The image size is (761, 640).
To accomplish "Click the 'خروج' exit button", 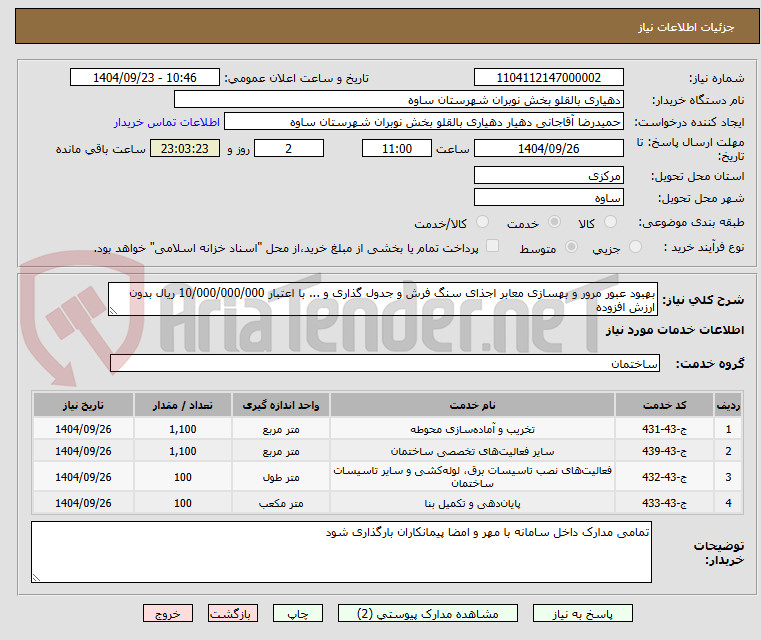I will pos(167,613).
